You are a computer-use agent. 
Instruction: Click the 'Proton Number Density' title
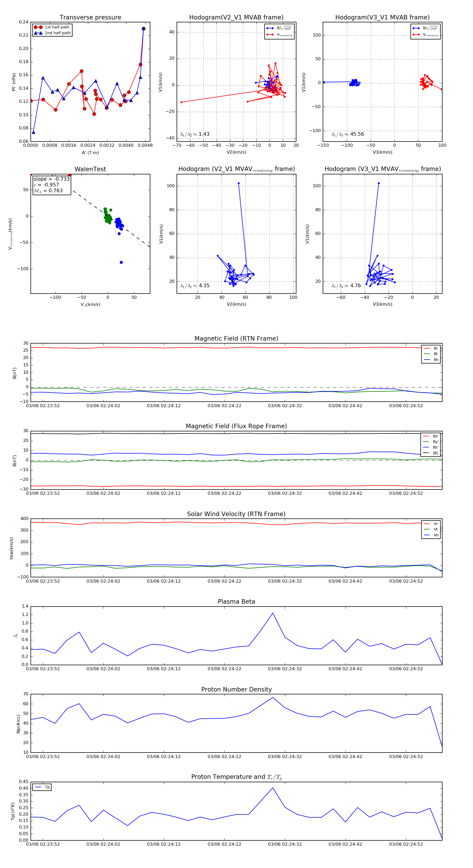[236, 690]
